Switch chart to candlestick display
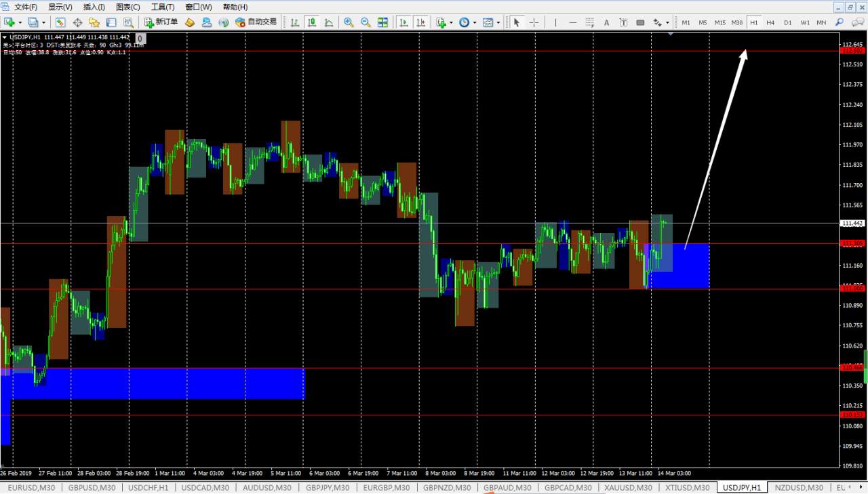868x494 pixels. pos(312,22)
